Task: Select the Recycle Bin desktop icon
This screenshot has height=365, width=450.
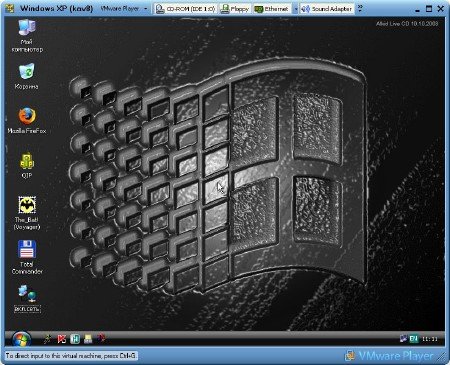Action: tap(27, 76)
